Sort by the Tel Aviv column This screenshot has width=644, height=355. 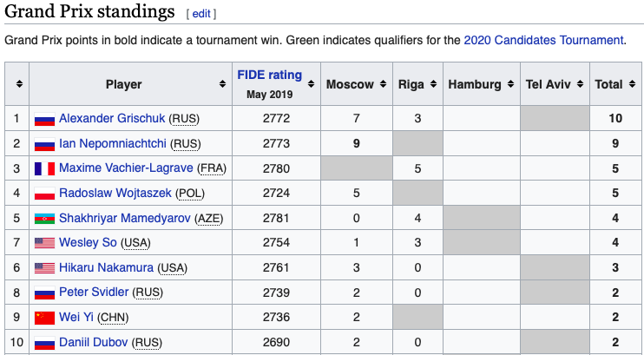(578, 85)
